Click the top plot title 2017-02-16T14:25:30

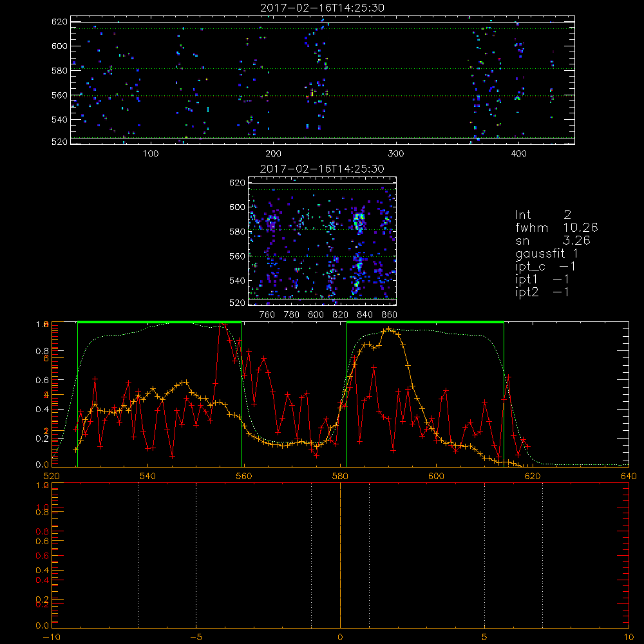point(322,8)
